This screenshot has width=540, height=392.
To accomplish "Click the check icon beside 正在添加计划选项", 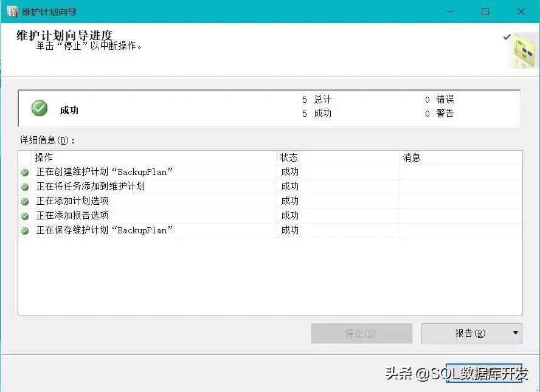I will pyautogui.click(x=23, y=201).
